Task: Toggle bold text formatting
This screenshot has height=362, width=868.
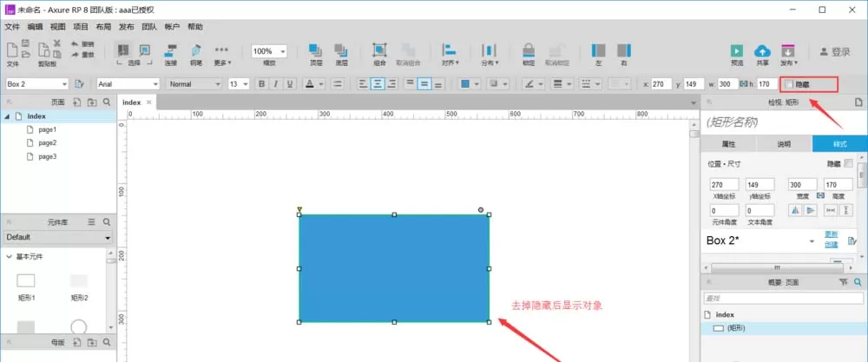Action: click(261, 84)
